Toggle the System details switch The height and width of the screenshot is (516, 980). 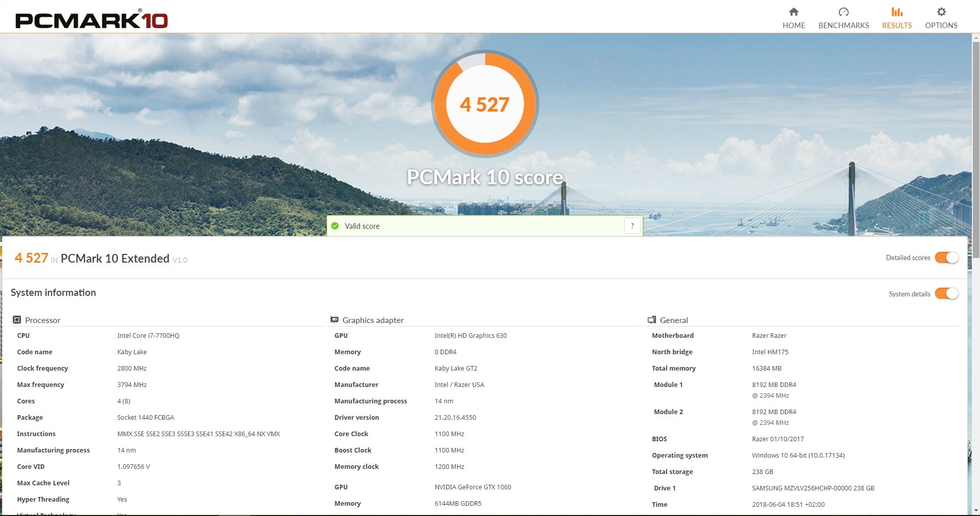click(946, 293)
